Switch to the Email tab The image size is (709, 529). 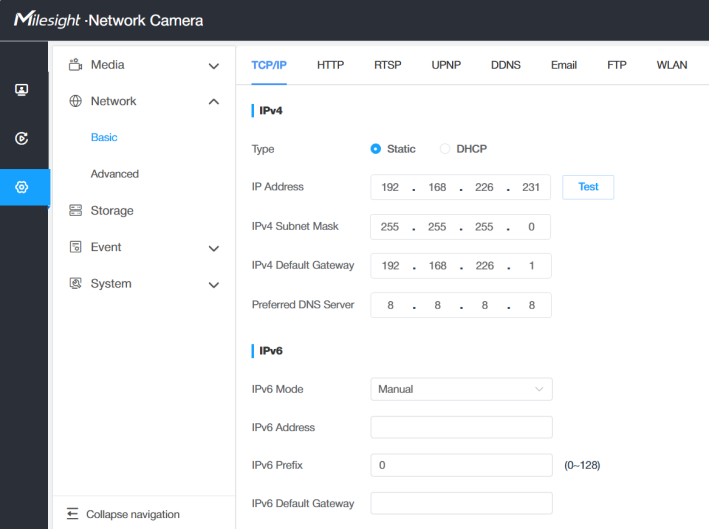pos(563,65)
